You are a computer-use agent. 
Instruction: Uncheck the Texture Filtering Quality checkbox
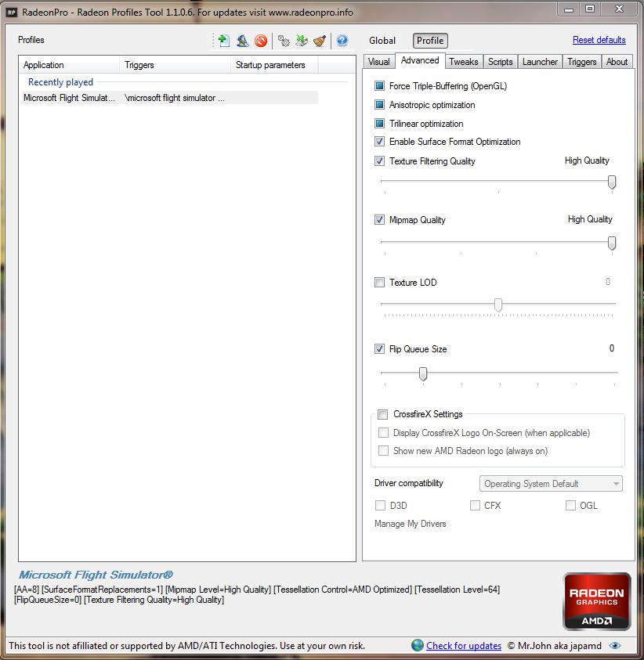[x=379, y=160]
